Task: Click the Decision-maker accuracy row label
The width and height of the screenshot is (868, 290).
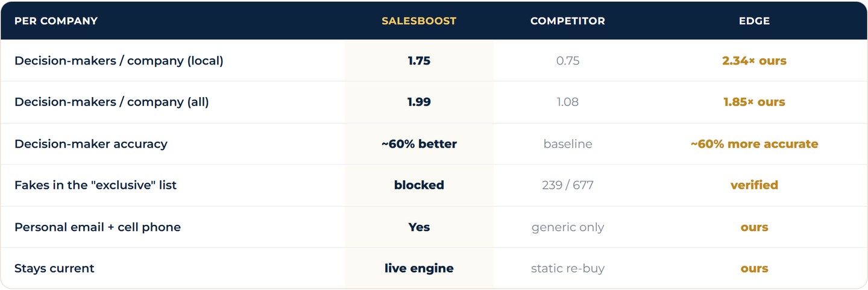Action: coord(91,144)
